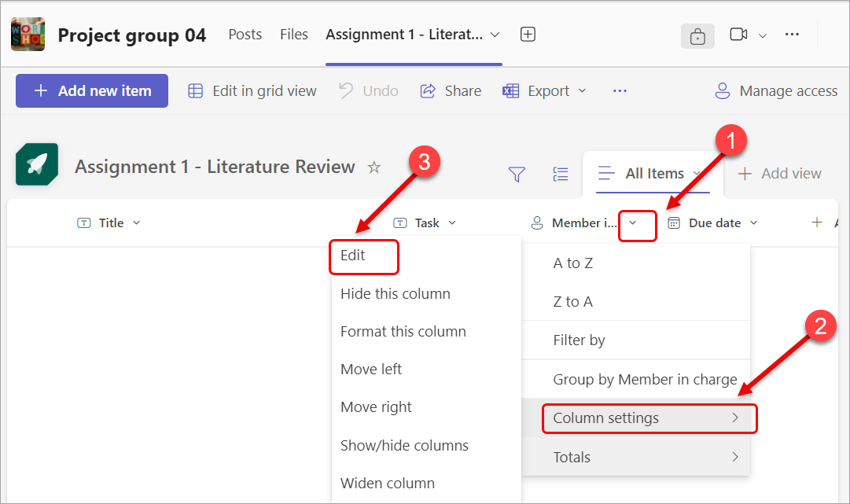Start a meeting with the camera icon

pyautogui.click(x=737, y=34)
